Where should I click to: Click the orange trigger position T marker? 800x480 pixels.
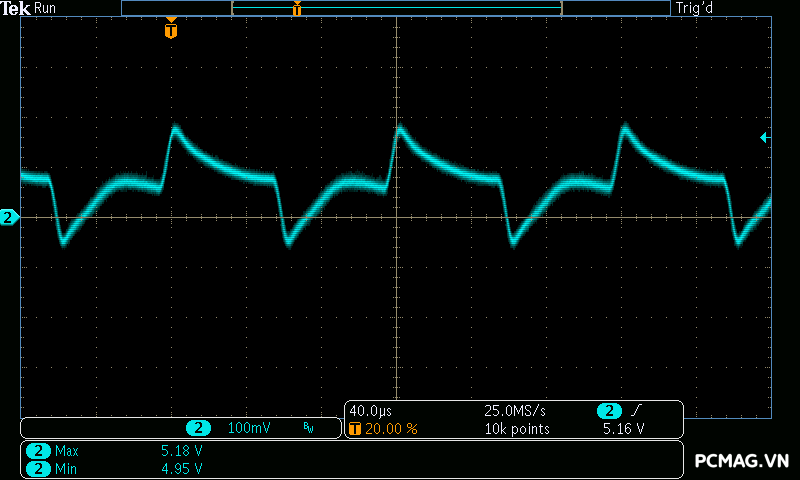(171, 31)
